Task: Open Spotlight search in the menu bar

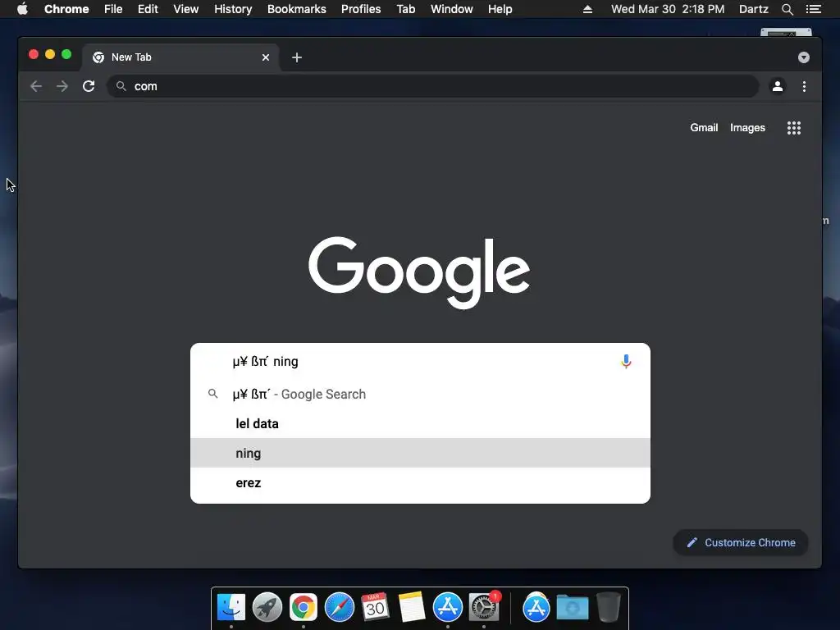Action: coord(787,9)
